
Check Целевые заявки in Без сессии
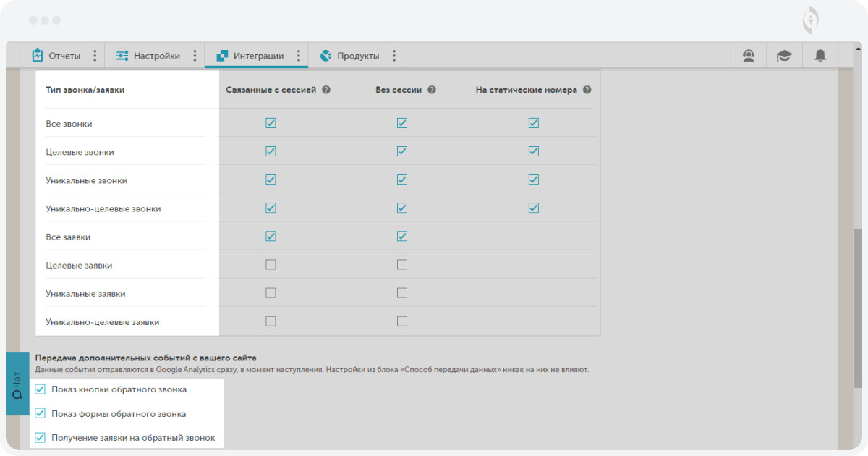tap(402, 265)
